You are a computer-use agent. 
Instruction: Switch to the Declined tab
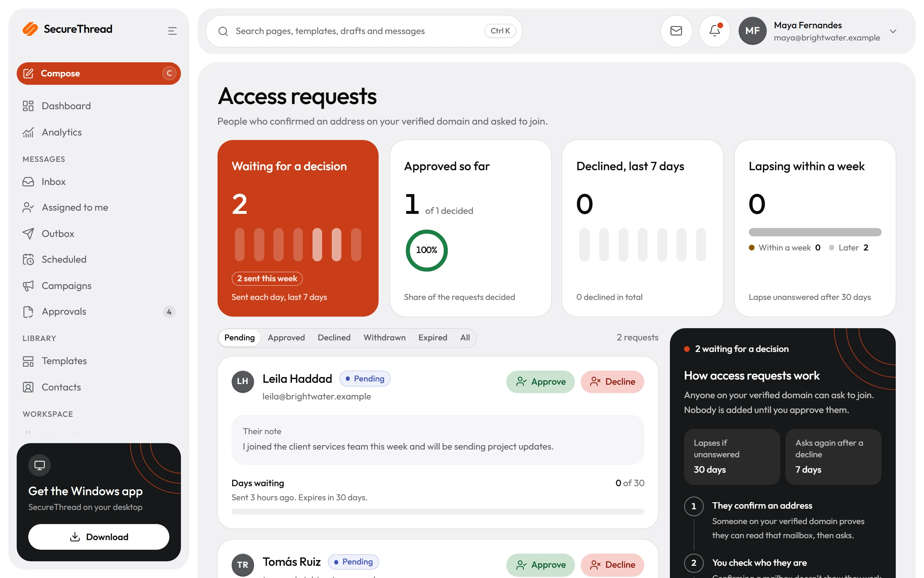[334, 337]
